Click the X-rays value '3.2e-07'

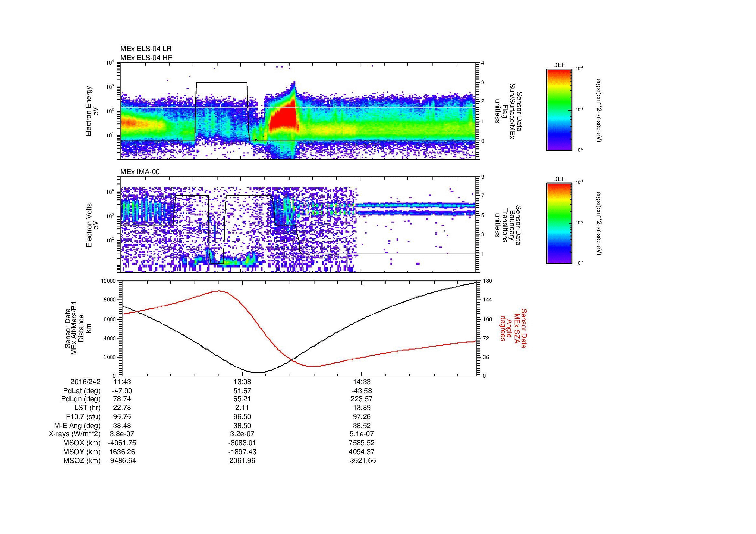pyautogui.click(x=242, y=434)
